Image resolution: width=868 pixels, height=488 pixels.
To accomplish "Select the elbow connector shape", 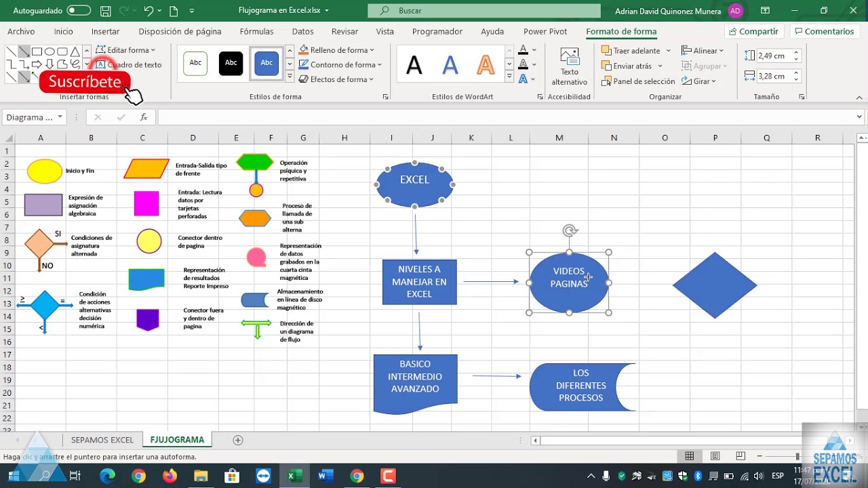I will click(x=12, y=64).
